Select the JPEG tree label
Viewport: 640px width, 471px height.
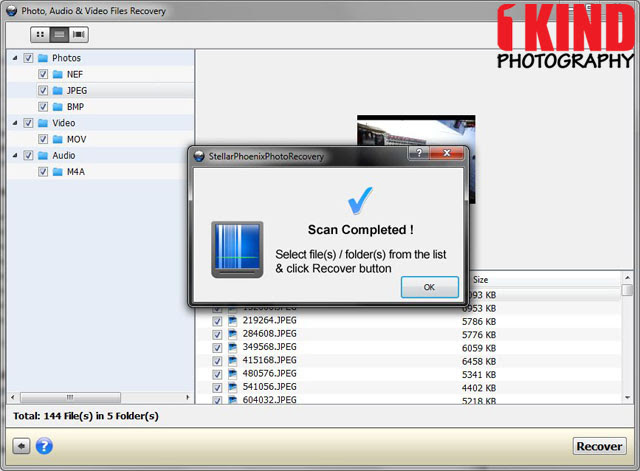77,91
